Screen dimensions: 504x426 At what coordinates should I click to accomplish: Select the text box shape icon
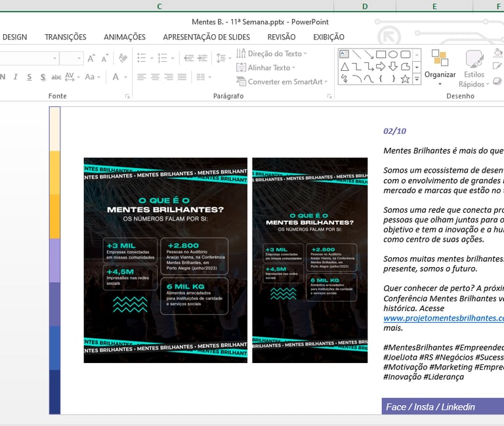click(x=345, y=54)
